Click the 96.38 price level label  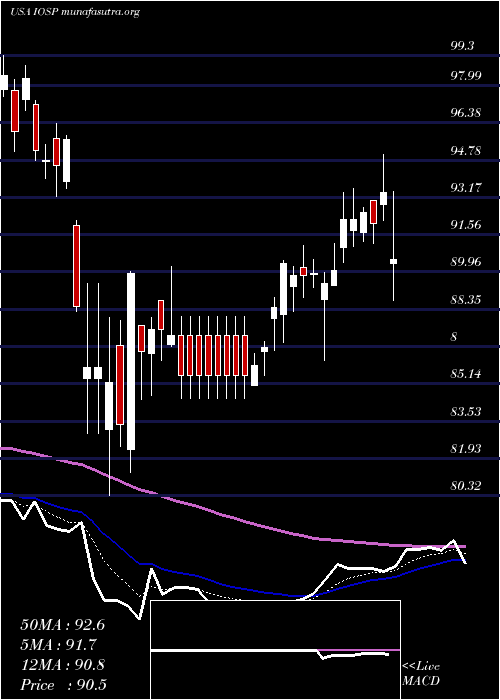click(x=466, y=113)
